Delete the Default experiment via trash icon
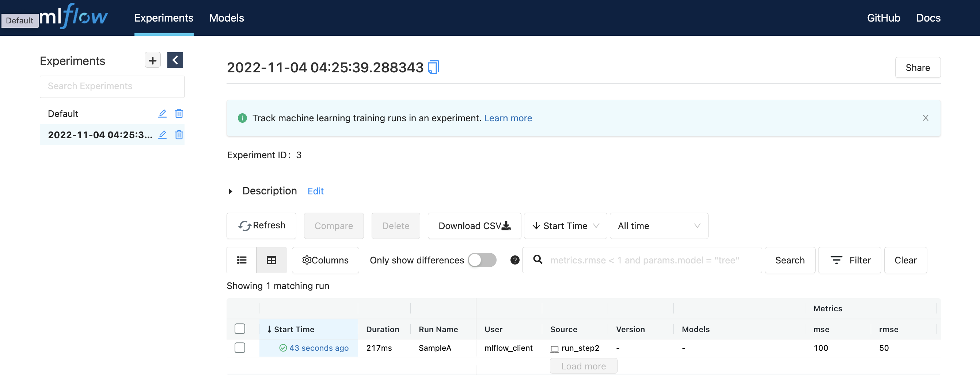 coord(179,113)
